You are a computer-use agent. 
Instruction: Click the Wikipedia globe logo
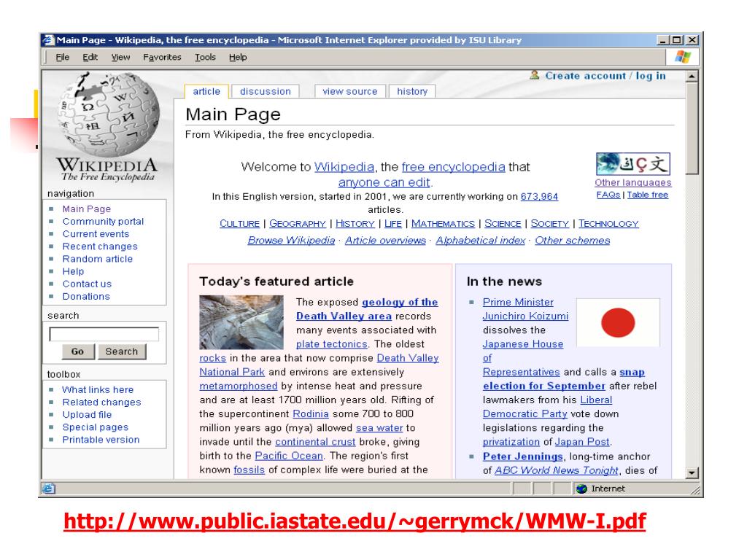point(108,114)
